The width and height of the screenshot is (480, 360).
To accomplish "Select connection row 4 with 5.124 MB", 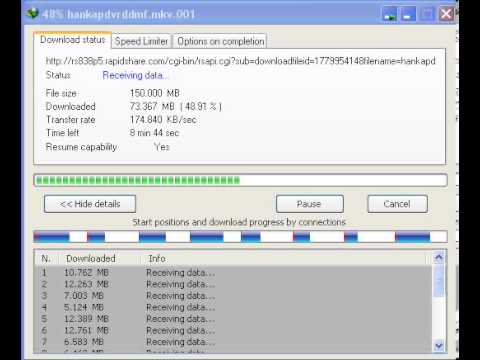I will (x=233, y=307).
